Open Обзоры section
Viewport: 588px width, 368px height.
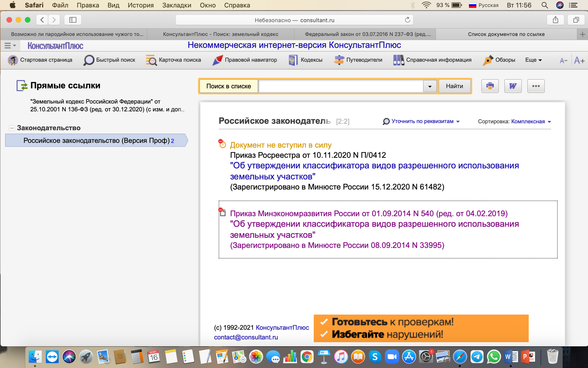(499, 60)
